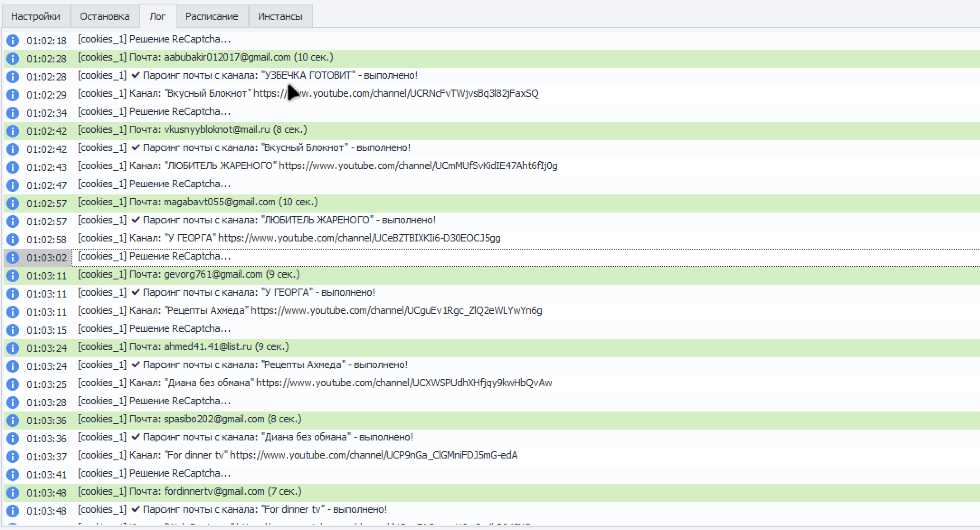Click the 01:03:11 timestamp for У ГЕОРГА выполнено
This screenshot has width=980, height=530.
pos(47,294)
